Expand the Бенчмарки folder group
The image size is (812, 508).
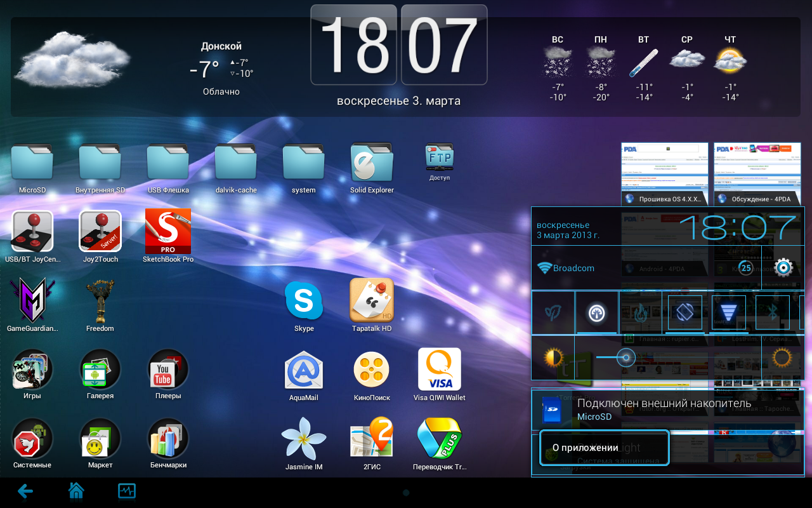(x=167, y=439)
